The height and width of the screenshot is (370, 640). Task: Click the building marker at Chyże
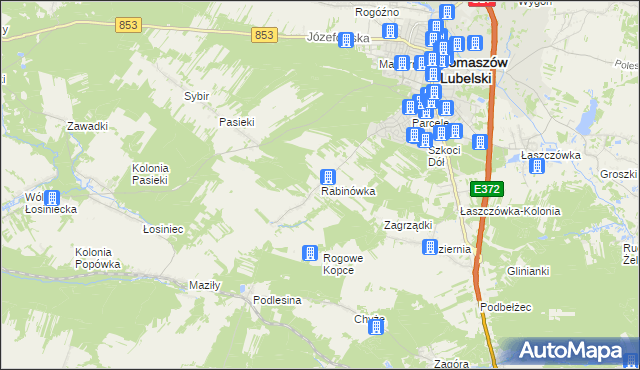[x=376, y=327]
